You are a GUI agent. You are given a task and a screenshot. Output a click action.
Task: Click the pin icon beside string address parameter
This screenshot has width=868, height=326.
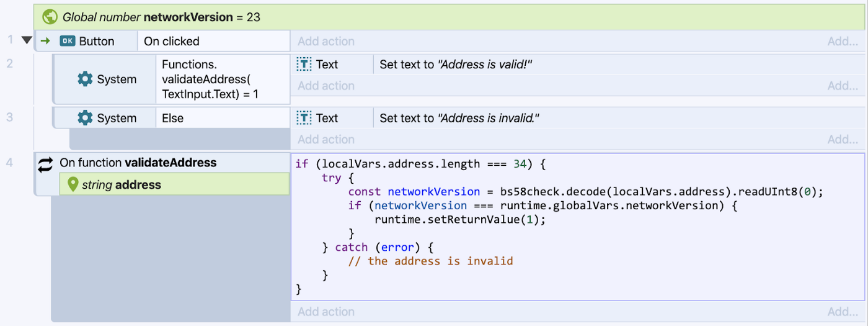click(73, 184)
